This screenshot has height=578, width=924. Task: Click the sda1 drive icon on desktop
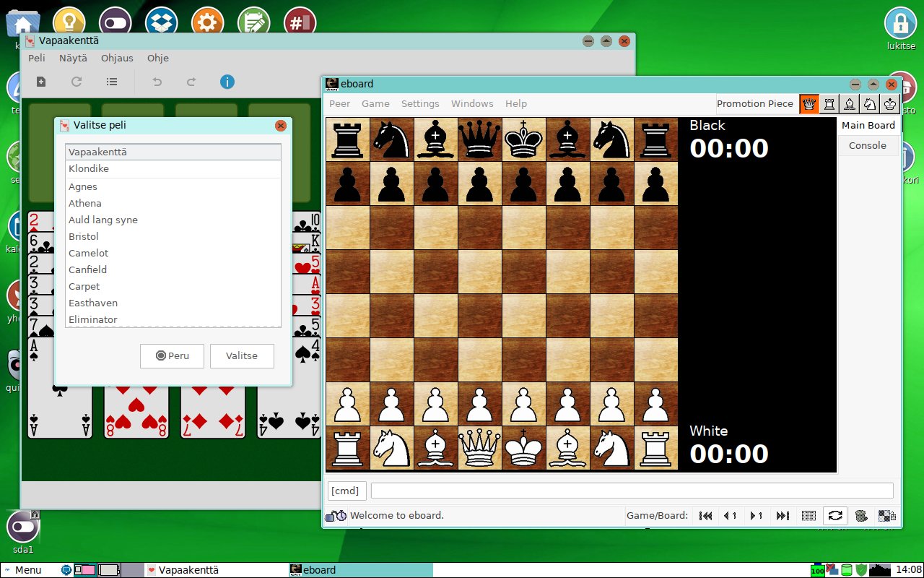[x=22, y=527]
